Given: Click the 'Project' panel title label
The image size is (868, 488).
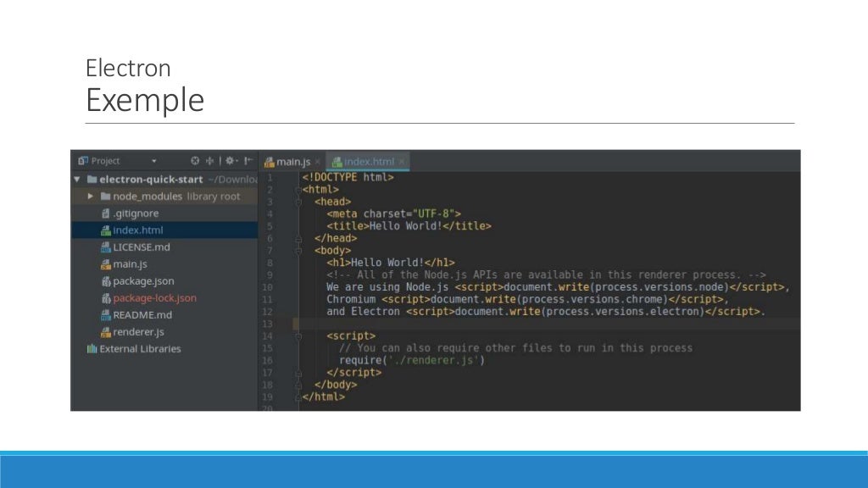Looking at the screenshot, I should pos(105,161).
